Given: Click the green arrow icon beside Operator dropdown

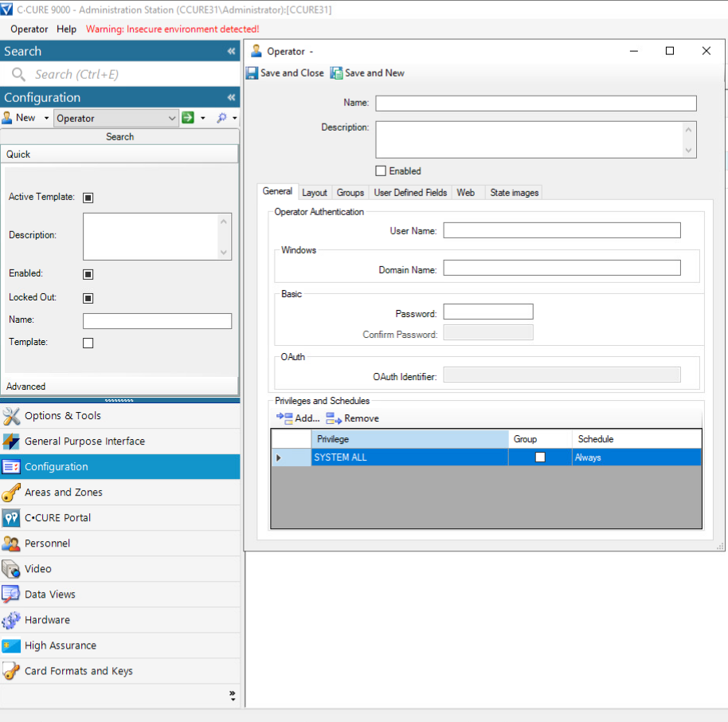Looking at the screenshot, I should [x=188, y=118].
